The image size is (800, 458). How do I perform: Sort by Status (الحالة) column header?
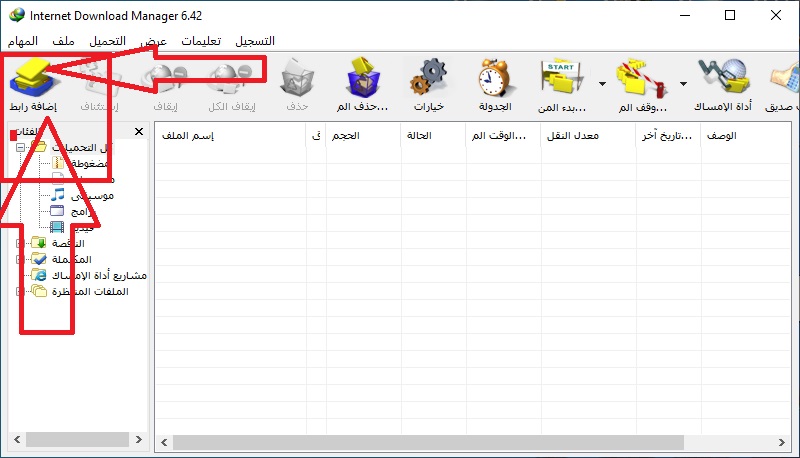coord(433,136)
